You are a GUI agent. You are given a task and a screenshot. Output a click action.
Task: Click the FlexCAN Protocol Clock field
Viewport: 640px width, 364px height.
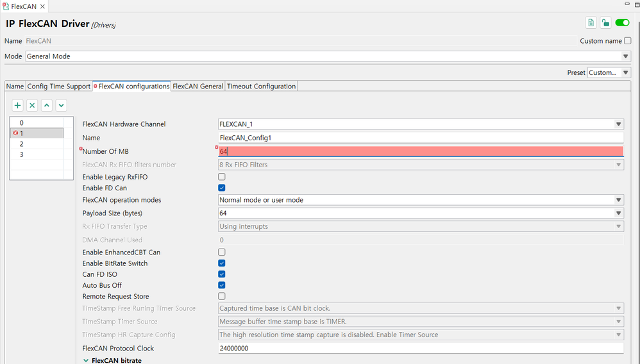421,349
